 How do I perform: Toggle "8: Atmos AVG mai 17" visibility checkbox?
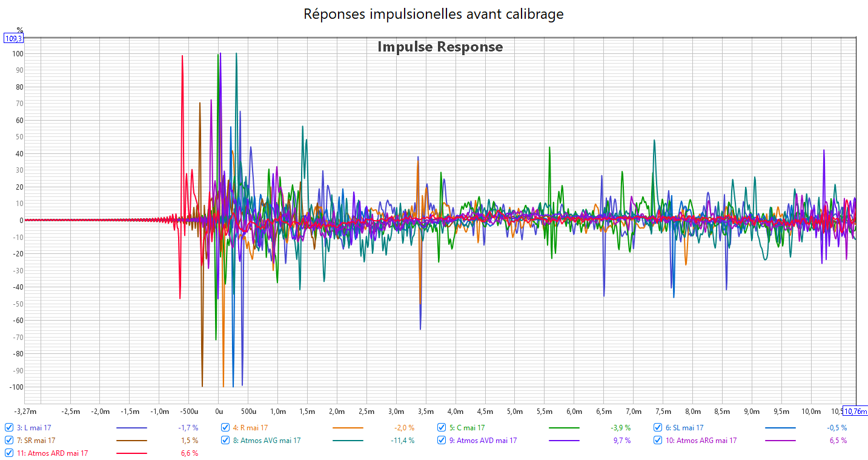[x=225, y=441]
